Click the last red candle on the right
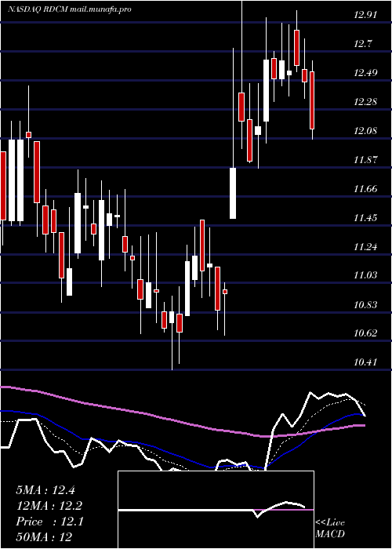The width and height of the screenshot is (392, 549). 312,100
